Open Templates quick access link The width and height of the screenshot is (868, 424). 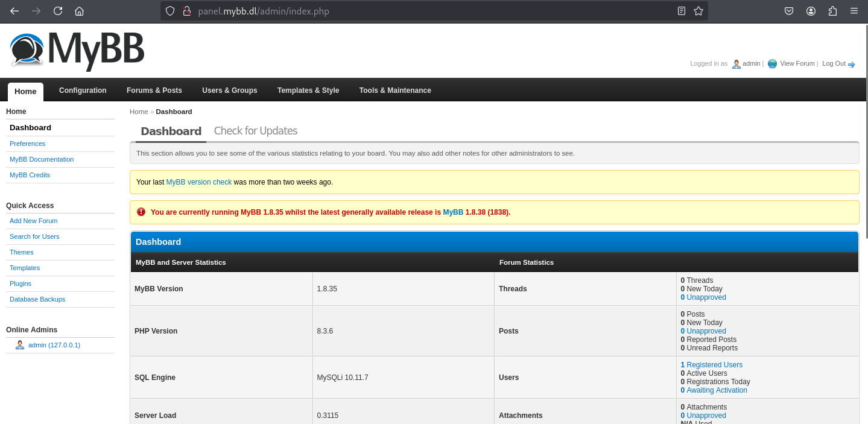(x=25, y=268)
